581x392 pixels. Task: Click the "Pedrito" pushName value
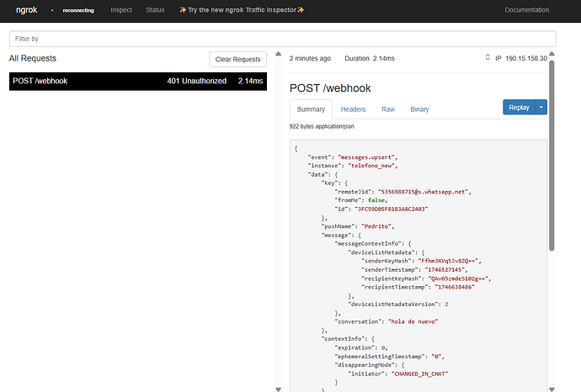(376, 226)
